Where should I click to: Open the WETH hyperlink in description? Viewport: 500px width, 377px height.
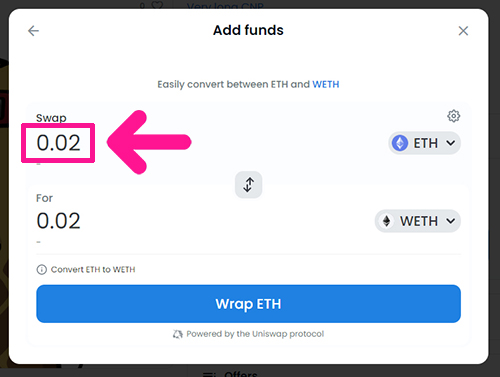coord(326,84)
